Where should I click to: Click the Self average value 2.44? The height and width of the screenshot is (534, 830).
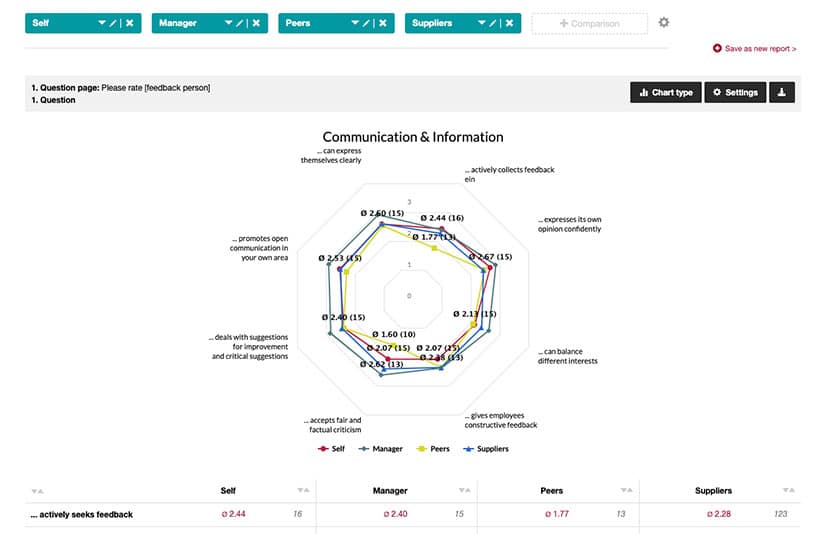coord(233,514)
